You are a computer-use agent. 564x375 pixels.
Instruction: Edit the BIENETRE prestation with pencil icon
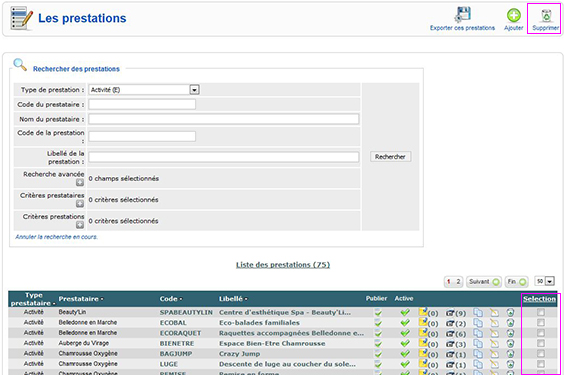pos(495,344)
